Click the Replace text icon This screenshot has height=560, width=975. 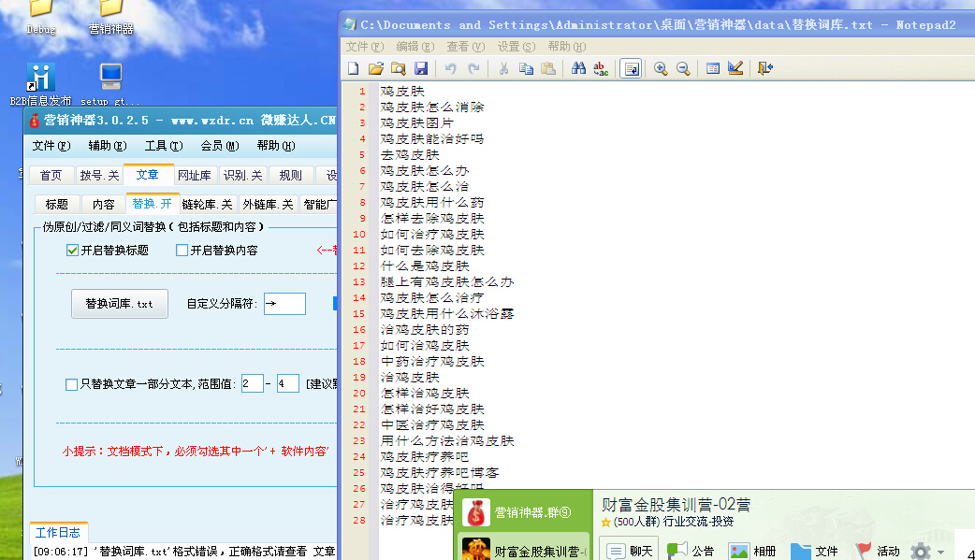click(x=602, y=68)
